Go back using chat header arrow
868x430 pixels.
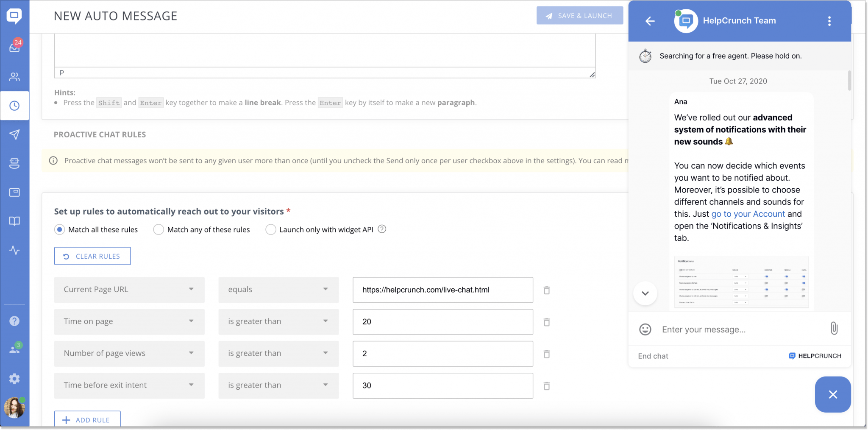(650, 21)
